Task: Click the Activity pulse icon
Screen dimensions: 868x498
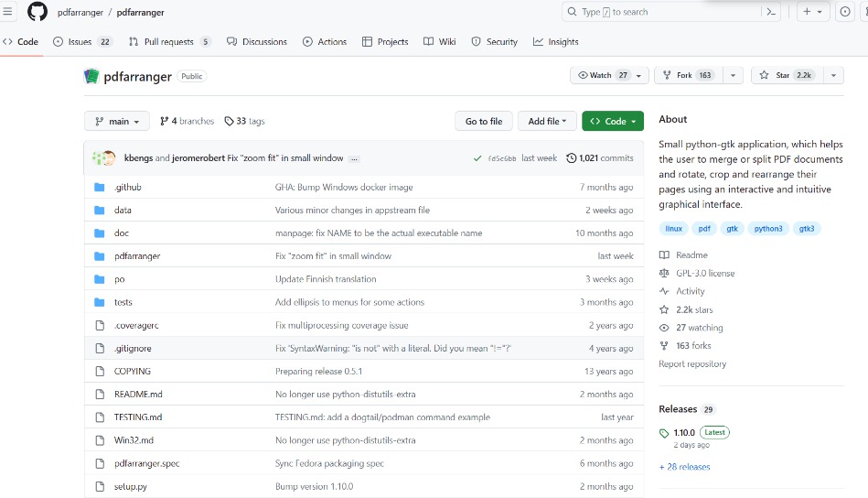Action: (x=664, y=291)
